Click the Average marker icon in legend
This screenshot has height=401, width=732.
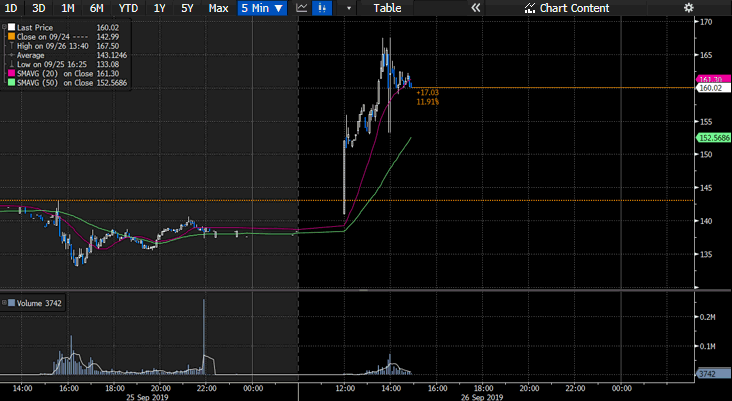coord(11,55)
